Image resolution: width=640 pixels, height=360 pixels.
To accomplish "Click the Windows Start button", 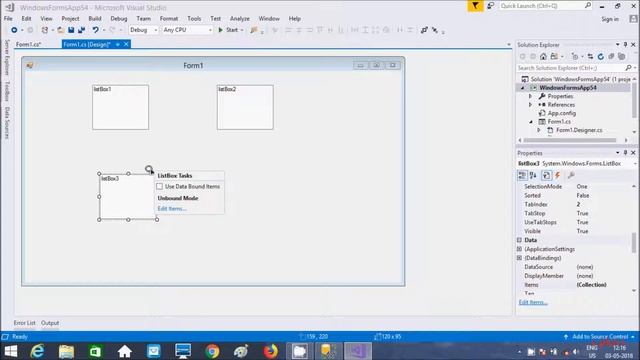I will click(11, 351).
